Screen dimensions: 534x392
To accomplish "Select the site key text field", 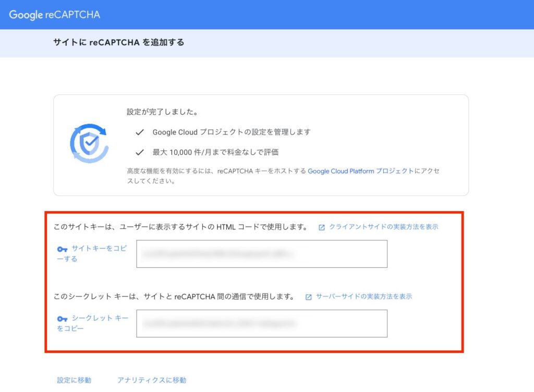I will (262, 254).
